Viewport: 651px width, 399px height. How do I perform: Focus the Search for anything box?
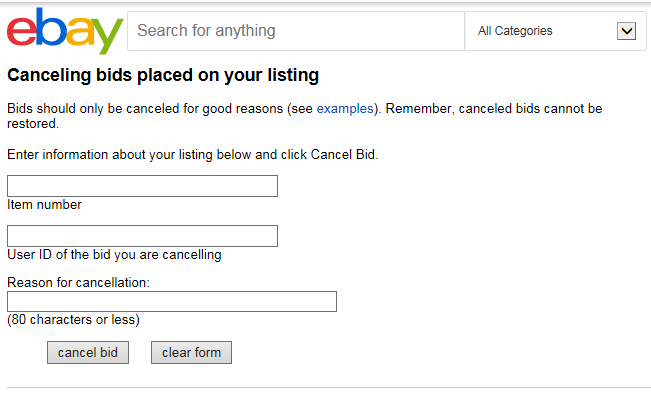point(296,31)
